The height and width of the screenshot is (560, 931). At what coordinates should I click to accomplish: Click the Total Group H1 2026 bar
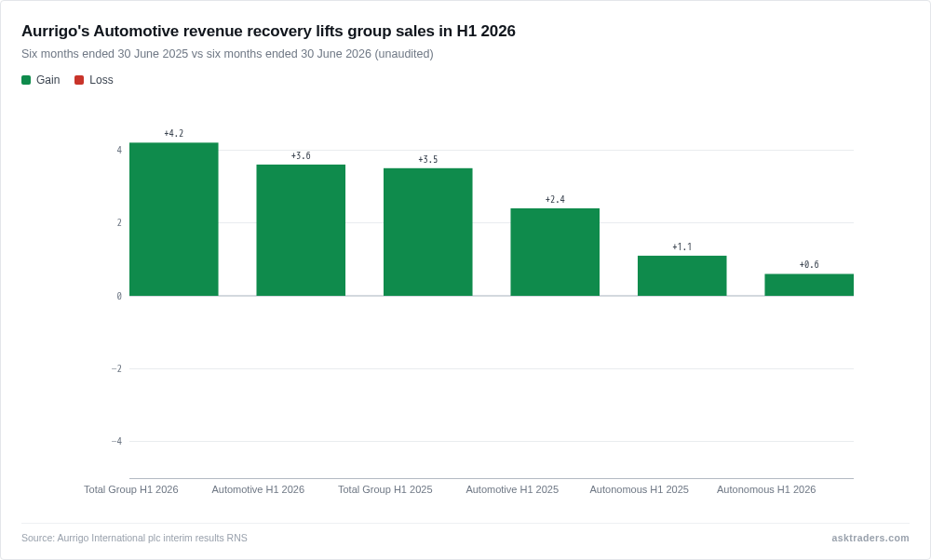[x=174, y=219]
